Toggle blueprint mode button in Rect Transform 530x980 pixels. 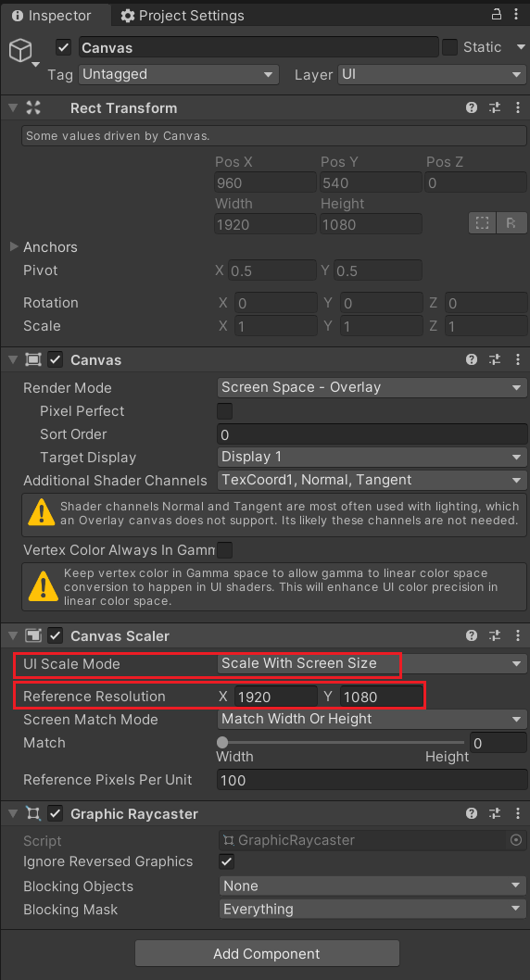[x=483, y=223]
